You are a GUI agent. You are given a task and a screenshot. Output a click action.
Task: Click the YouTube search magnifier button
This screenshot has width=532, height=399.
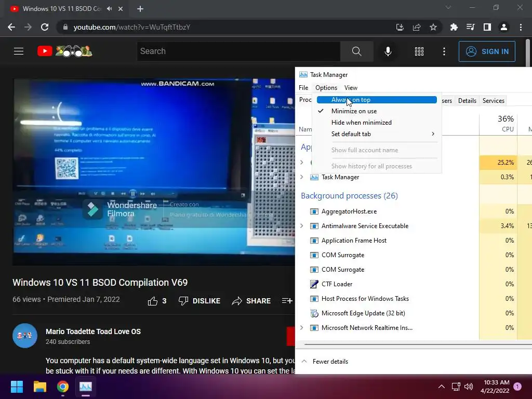356,51
